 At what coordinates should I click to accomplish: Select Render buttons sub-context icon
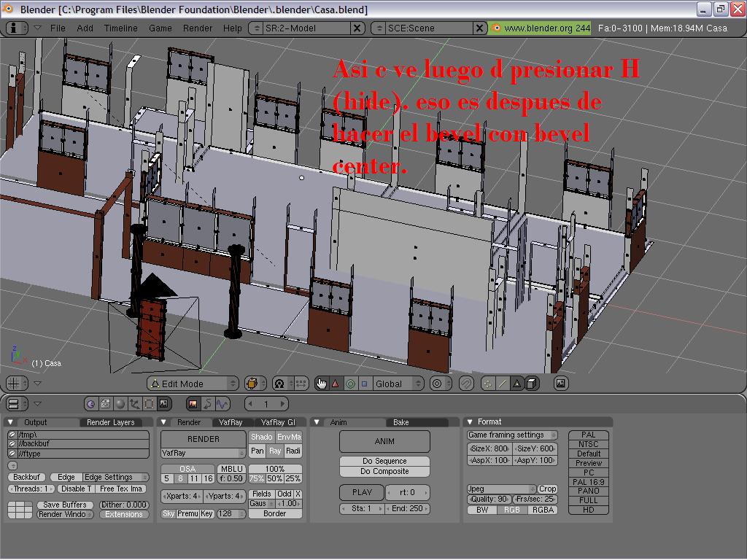coord(193,404)
